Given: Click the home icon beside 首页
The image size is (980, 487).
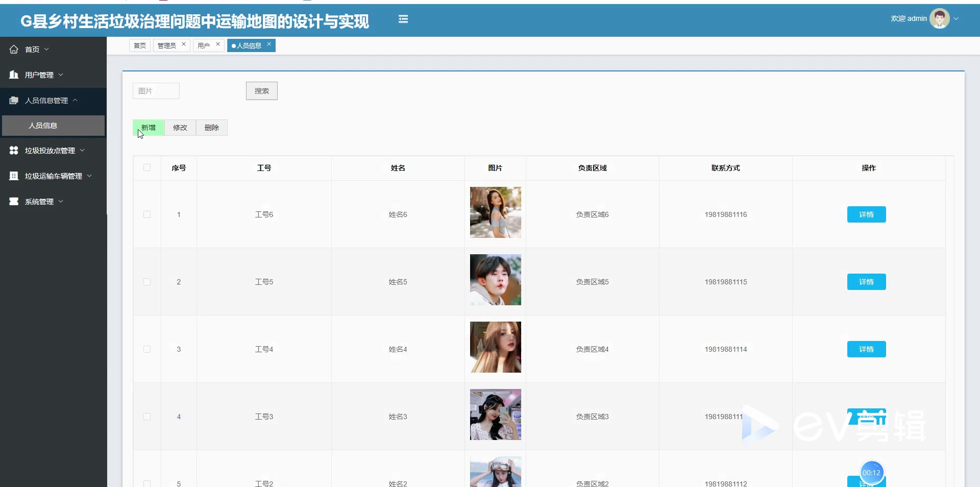Looking at the screenshot, I should pyautogui.click(x=14, y=50).
